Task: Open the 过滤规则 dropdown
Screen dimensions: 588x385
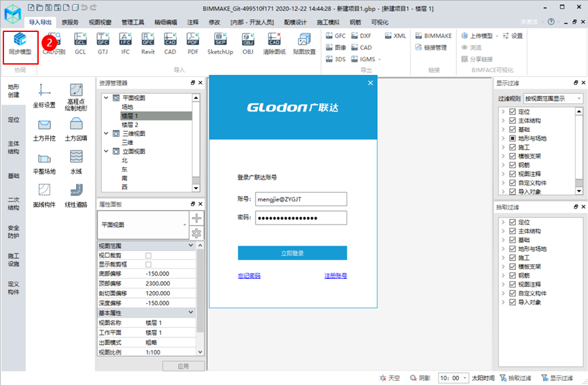Action: [553, 99]
